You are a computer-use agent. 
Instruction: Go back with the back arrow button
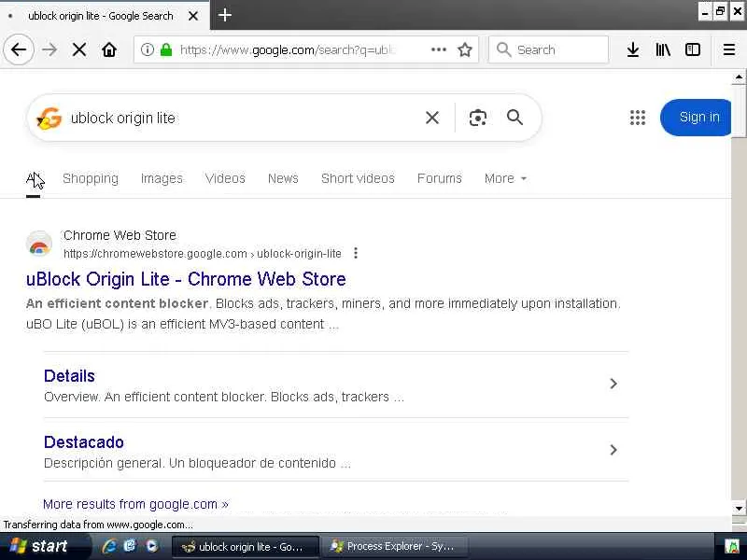19,49
